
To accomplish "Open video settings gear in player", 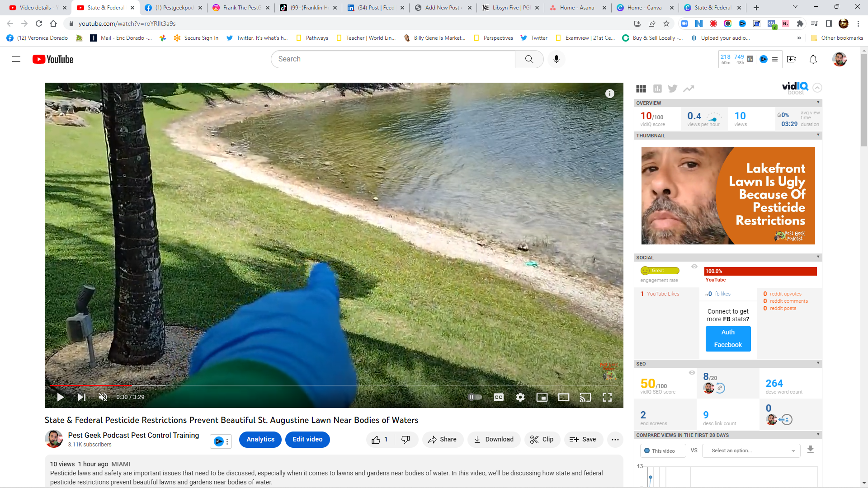I will pyautogui.click(x=520, y=397).
